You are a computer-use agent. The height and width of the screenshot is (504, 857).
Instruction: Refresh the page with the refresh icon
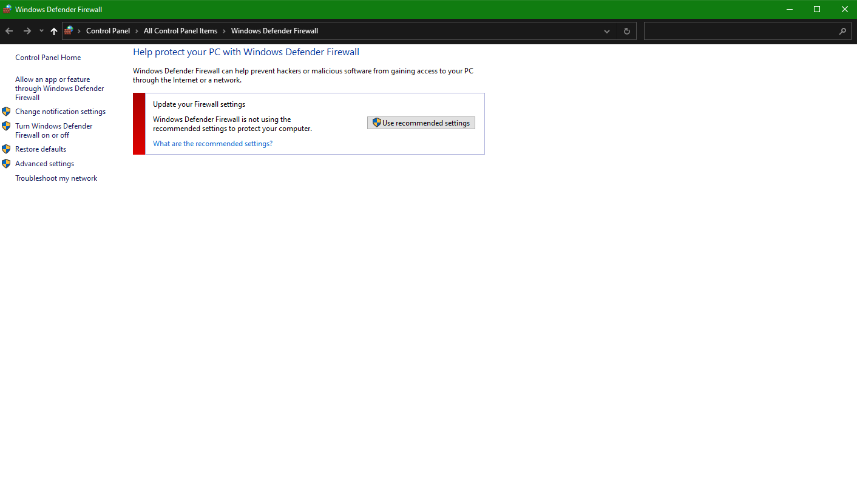click(x=626, y=31)
